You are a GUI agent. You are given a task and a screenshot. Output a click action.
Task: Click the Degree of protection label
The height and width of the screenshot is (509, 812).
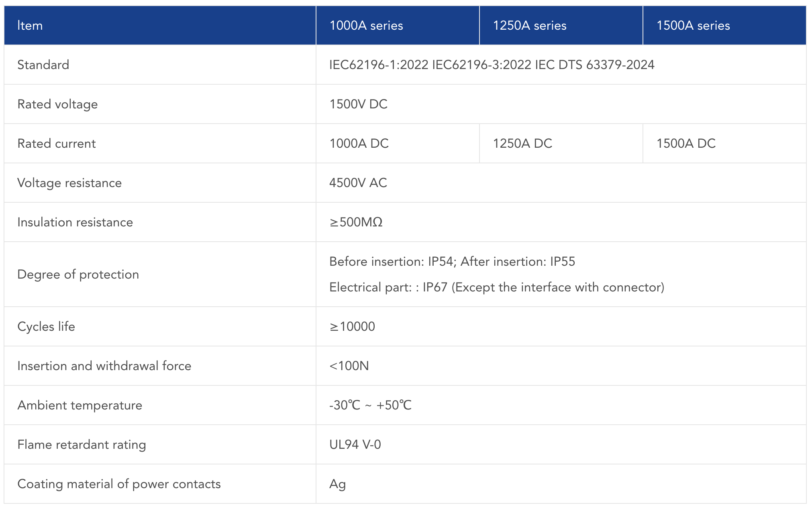click(x=78, y=274)
